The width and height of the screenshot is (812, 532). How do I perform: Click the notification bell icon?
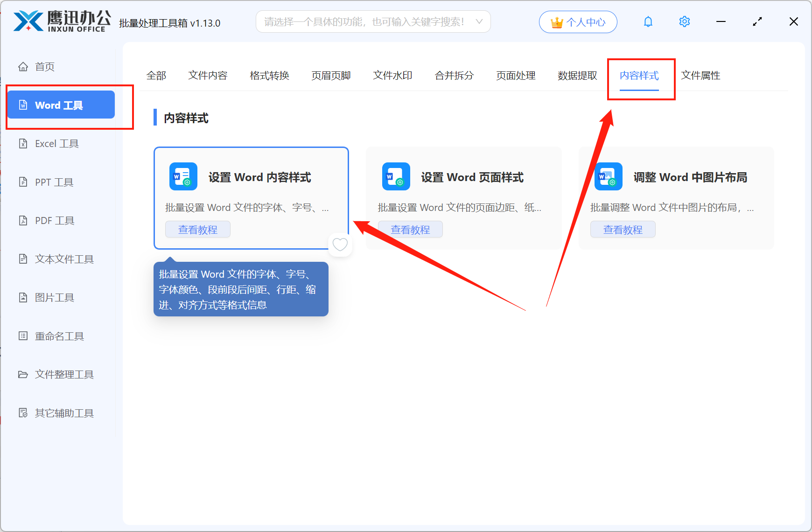(x=648, y=21)
